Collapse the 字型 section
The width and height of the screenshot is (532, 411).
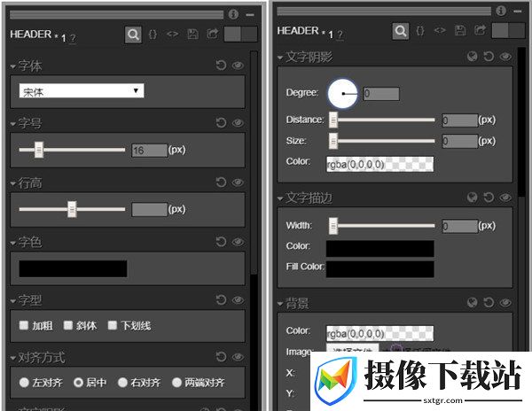click(13, 300)
